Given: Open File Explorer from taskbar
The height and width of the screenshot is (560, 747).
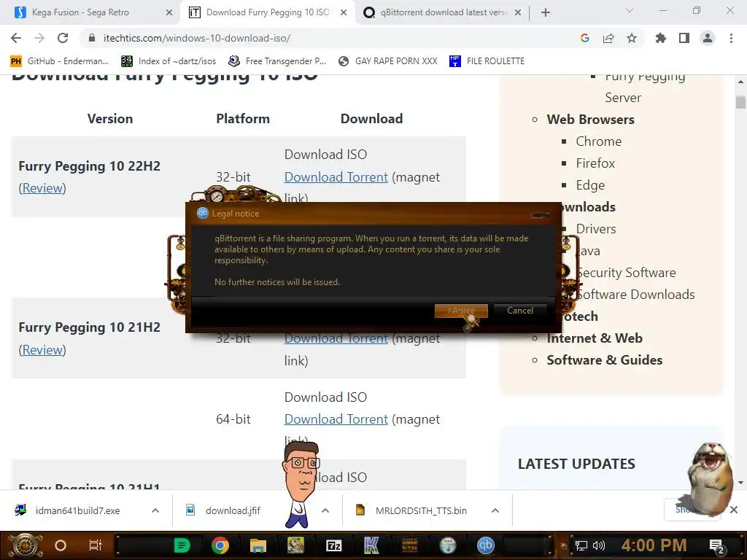Looking at the screenshot, I should pyautogui.click(x=258, y=545).
